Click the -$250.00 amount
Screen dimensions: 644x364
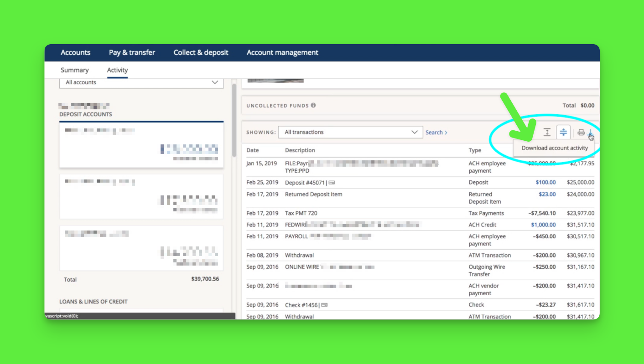tap(545, 267)
